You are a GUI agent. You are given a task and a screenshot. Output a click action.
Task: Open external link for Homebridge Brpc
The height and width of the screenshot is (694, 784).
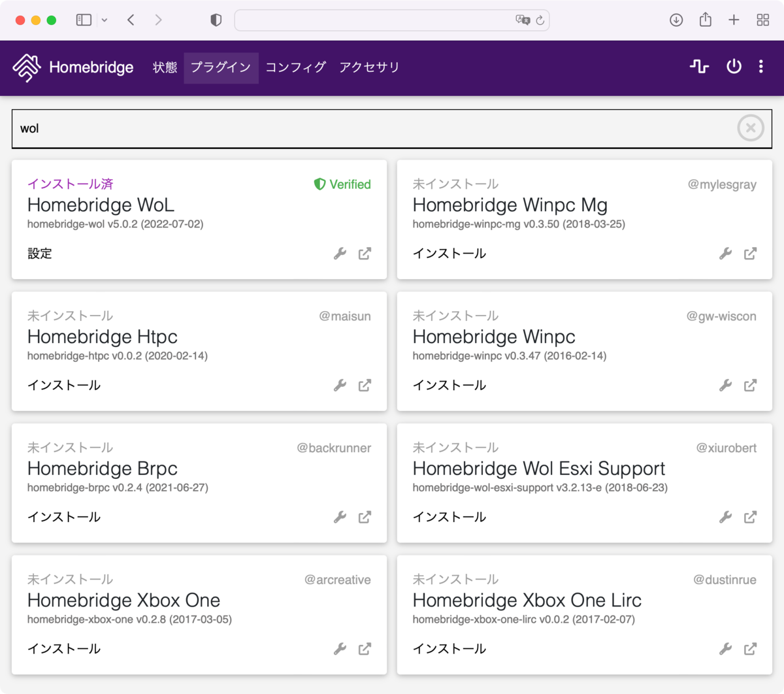pyautogui.click(x=365, y=518)
